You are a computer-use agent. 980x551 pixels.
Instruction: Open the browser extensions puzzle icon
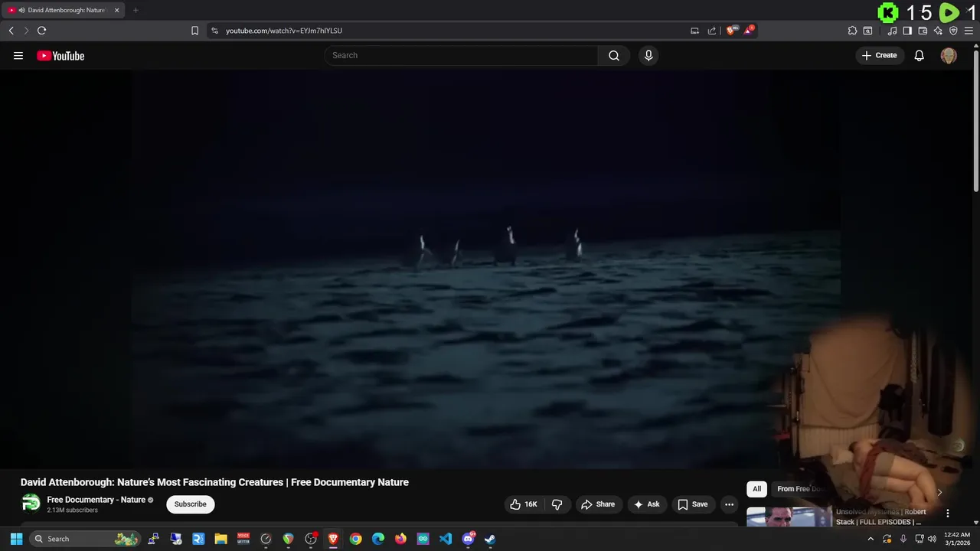click(852, 31)
